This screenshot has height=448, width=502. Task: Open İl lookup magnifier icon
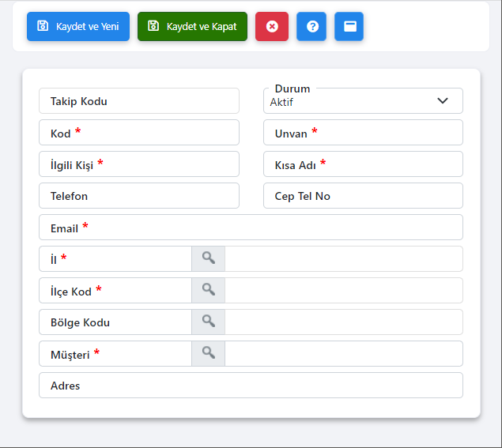pyautogui.click(x=209, y=258)
